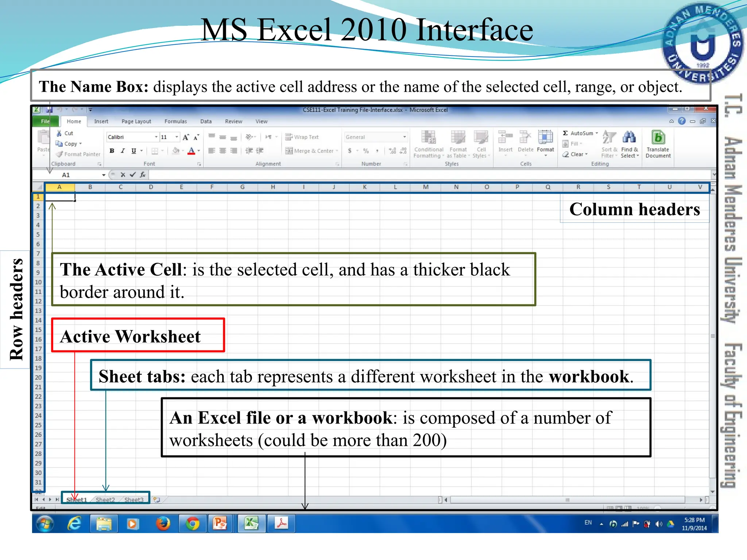This screenshot has width=747, height=560.
Task: Apply Percent Style format
Action: pyautogui.click(x=366, y=151)
